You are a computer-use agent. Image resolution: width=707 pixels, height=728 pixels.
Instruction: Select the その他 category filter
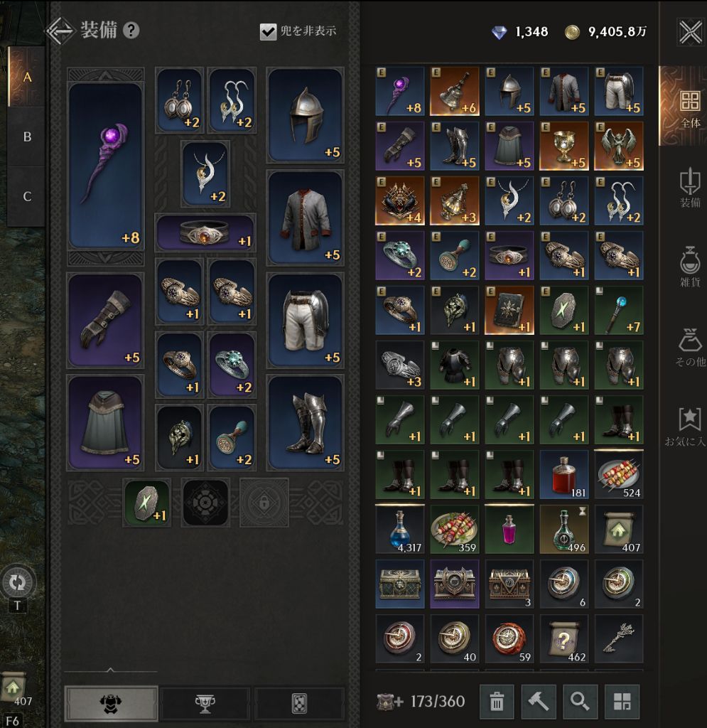690,347
